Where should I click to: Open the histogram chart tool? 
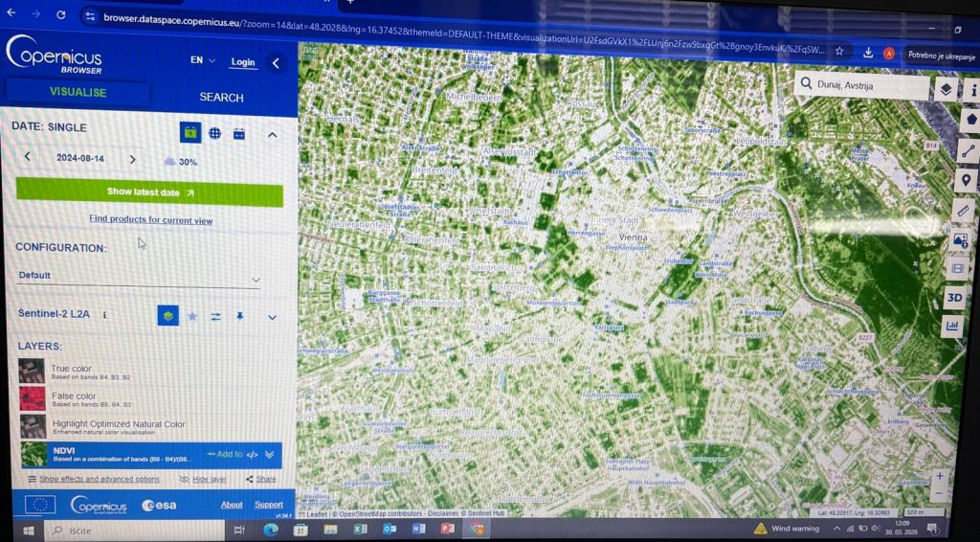[953, 327]
